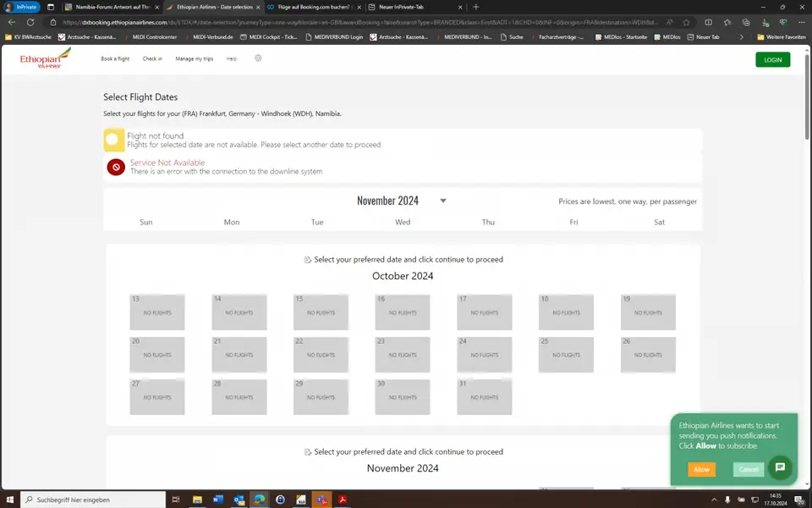This screenshot has width=812, height=508.
Task: Open browser downloads icon
Action: click(765, 22)
